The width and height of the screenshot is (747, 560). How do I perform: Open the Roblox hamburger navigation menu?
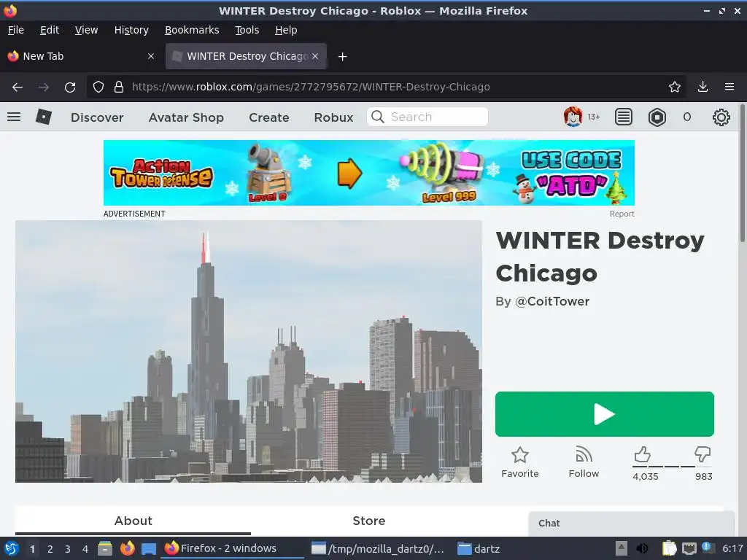coord(14,117)
